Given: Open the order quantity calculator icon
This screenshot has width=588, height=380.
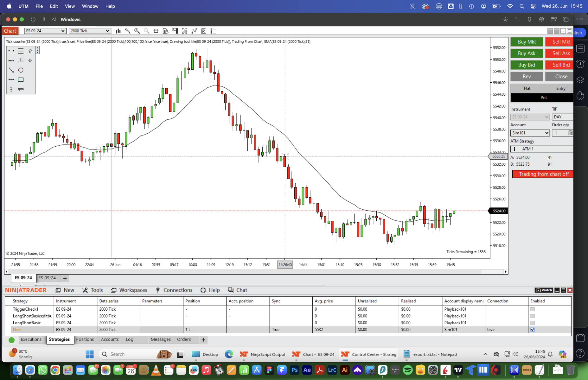Looking at the screenshot, I should pyautogui.click(x=570, y=133).
